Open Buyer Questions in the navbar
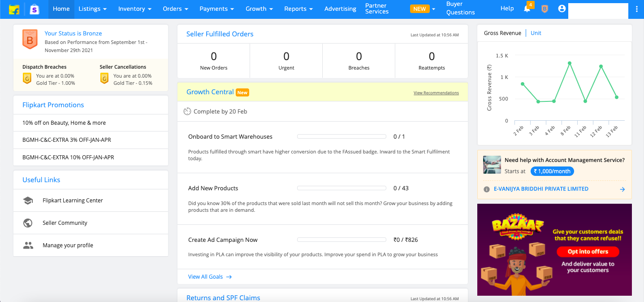644x302 pixels. (460, 9)
